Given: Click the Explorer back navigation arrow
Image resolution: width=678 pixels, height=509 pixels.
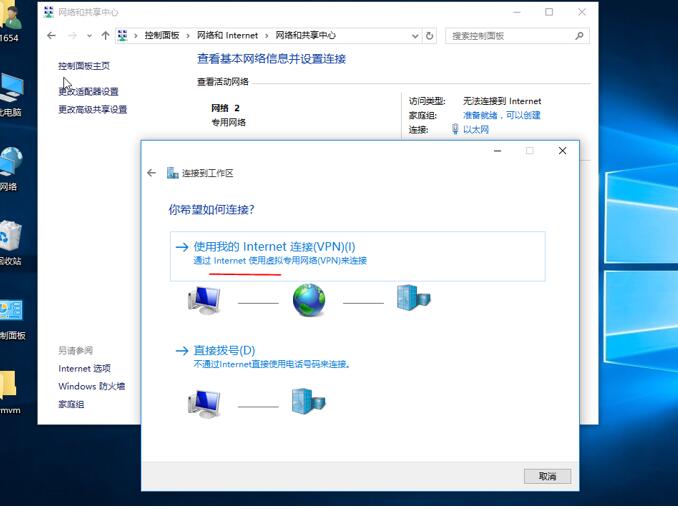Looking at the screenshot, I should click(52, 36).
